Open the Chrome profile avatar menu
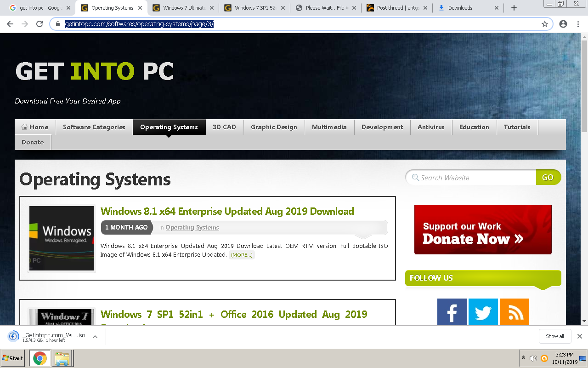This screenshot has height=368, width=588. pos(563,24)
